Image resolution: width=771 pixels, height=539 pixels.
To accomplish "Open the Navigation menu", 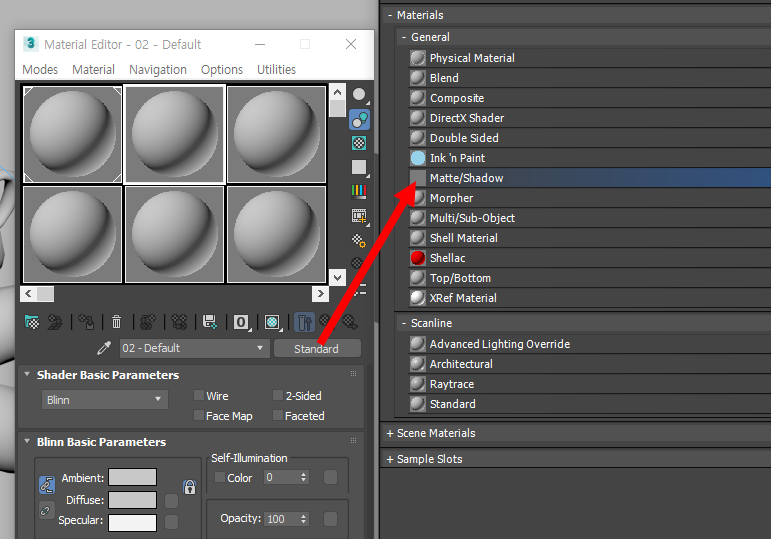I will [158, 70].
